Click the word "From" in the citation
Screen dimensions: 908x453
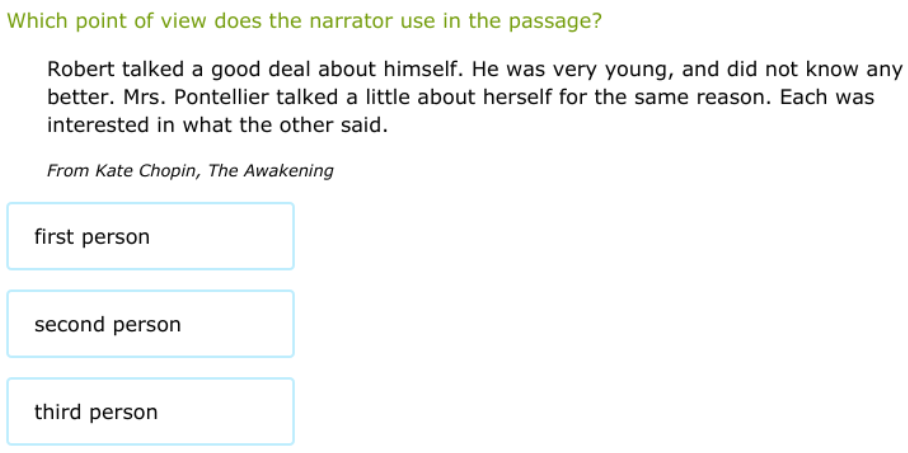68,171
